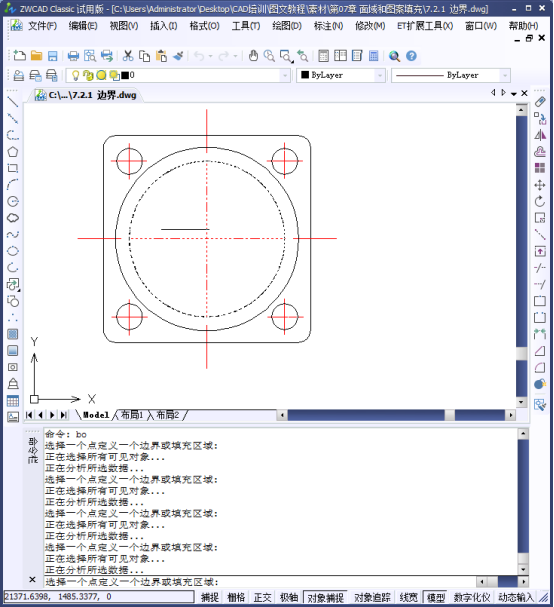554x607 pixels.
Task: Select the Line tool in left toolbar
Action: [13, 102]
